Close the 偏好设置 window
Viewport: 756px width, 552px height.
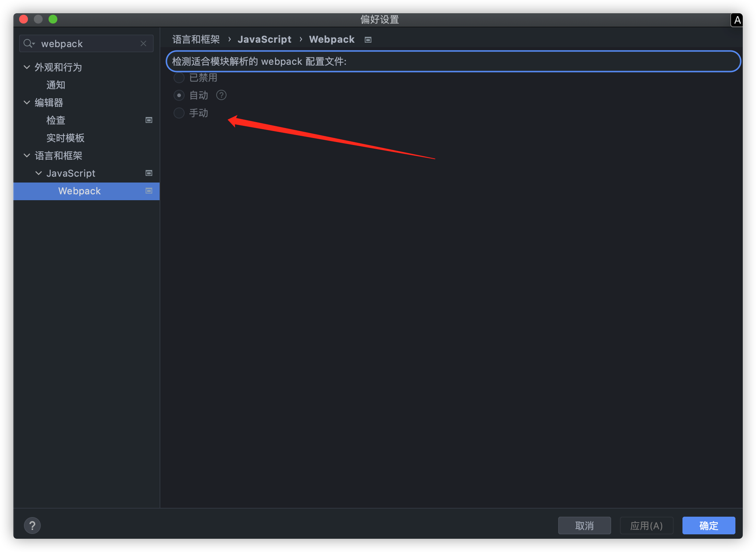24,19
